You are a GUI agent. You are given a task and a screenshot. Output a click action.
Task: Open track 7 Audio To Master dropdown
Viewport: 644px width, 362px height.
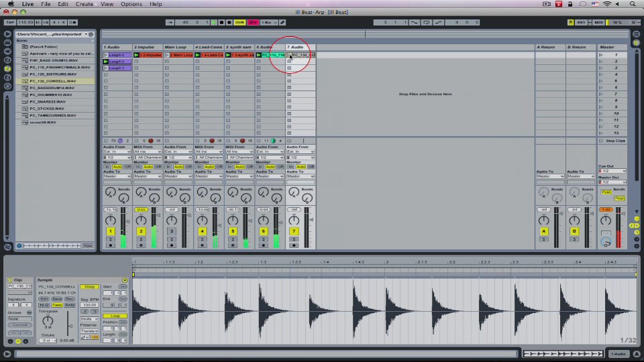(301, 176)
